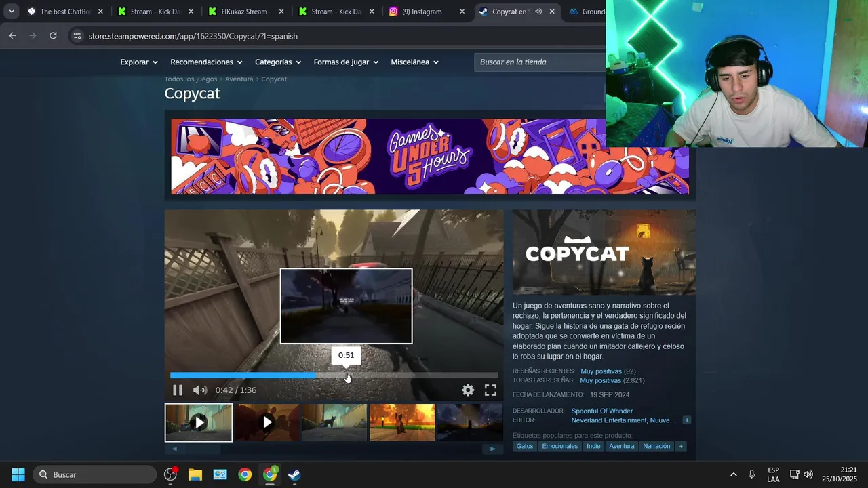The width and height of the screenshot is (868, 488).
Task: Select the Narración tag
Action: (x=656, y=446)
